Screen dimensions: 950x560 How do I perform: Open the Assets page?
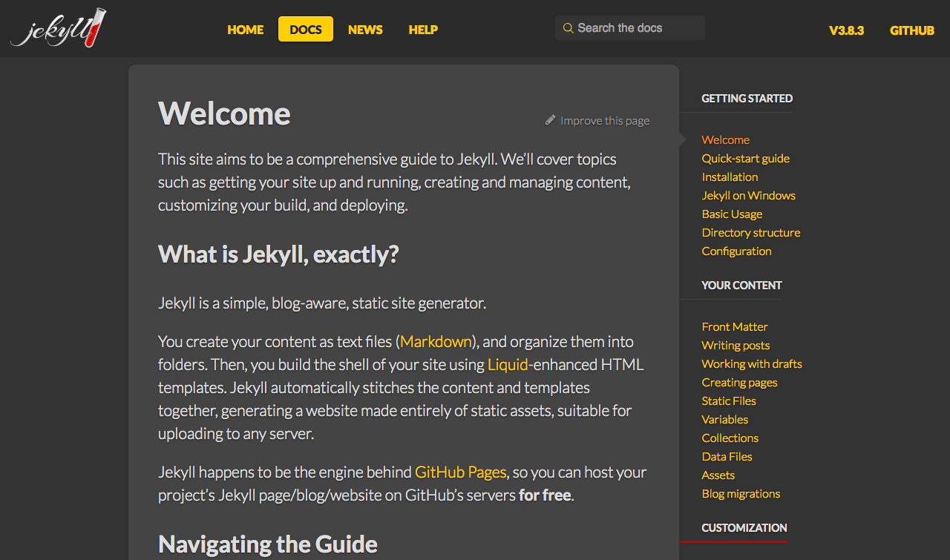pyautogui.click(x=718, y=475)
